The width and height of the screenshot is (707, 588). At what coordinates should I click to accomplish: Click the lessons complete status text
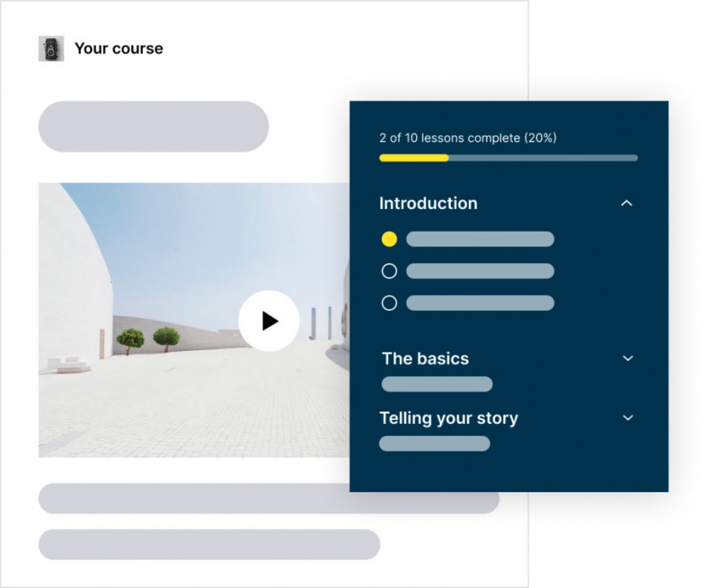(467, 138)
